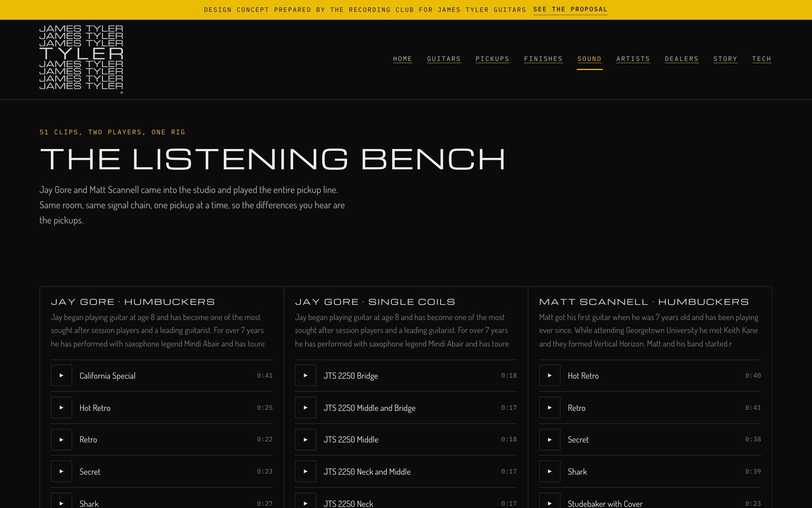Play Matt Scannell's Shark clip
Screen dimensions: 812x508
click(550, 471)
